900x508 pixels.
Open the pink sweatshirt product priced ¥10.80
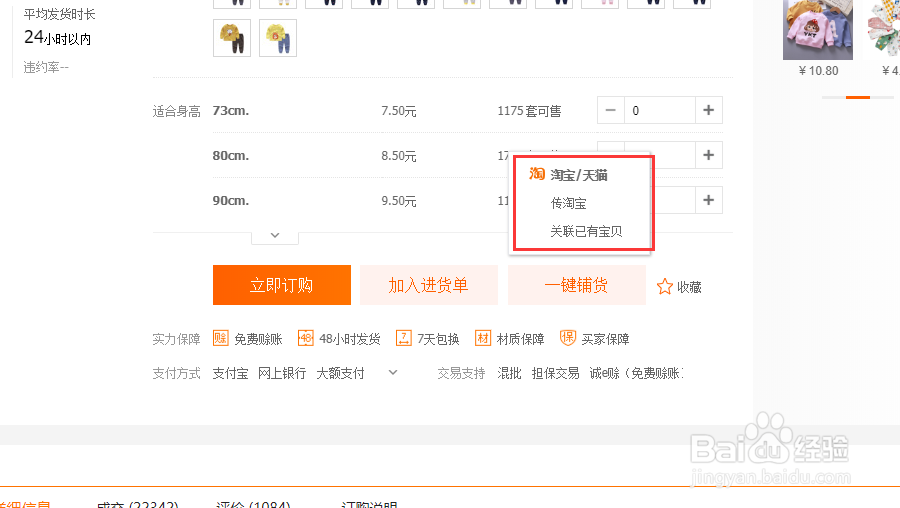(818, 29)
